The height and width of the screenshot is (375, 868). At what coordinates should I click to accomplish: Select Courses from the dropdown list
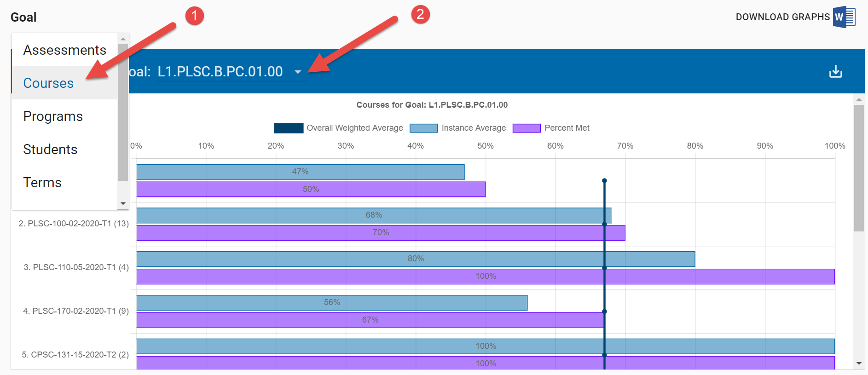[48, 83]
